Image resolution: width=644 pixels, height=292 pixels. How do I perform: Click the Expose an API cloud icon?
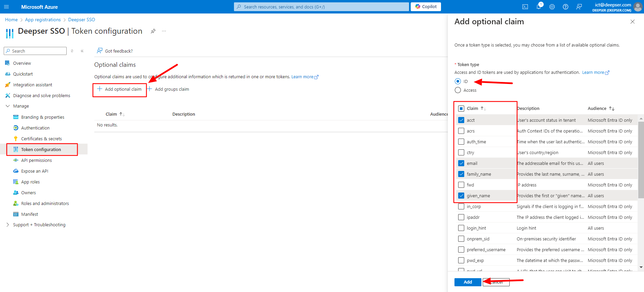point(15,171)
